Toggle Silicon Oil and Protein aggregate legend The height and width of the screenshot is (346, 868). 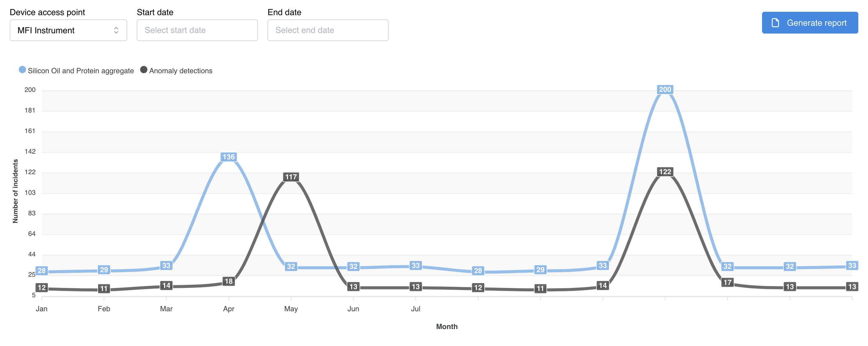pos(81,71)
